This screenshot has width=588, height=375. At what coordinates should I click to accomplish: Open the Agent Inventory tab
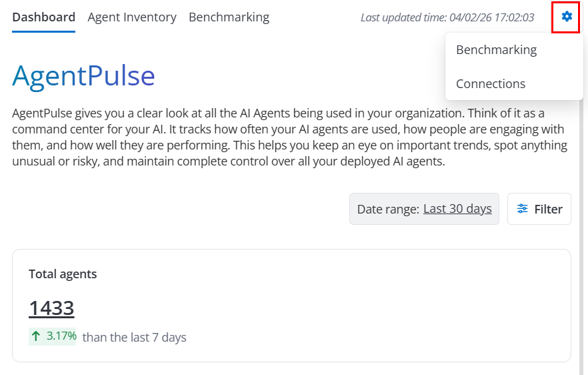[x=132, y=17]
